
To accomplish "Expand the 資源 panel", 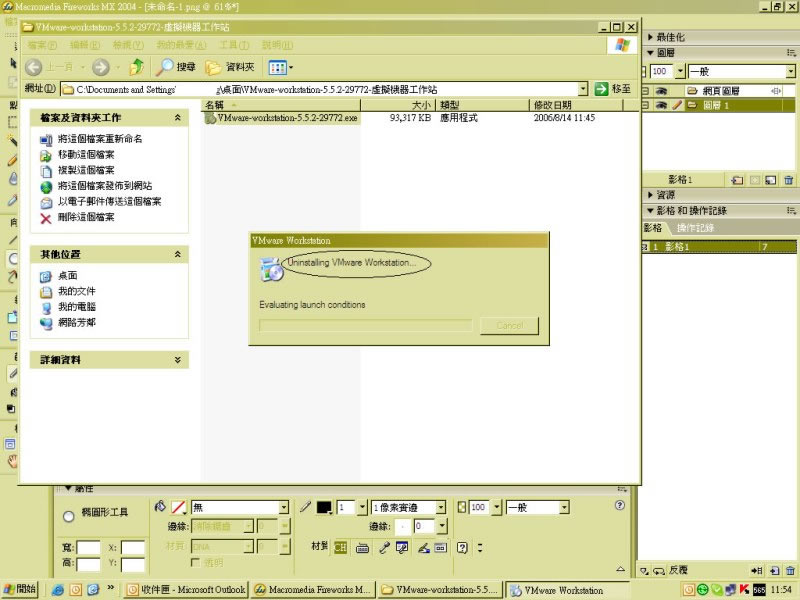I will (651, 195).
